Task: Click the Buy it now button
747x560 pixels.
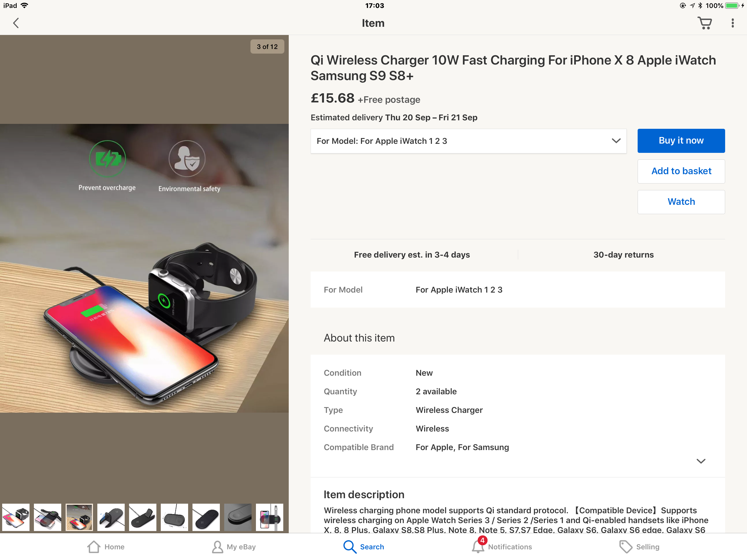Action: tap(681, 141)
